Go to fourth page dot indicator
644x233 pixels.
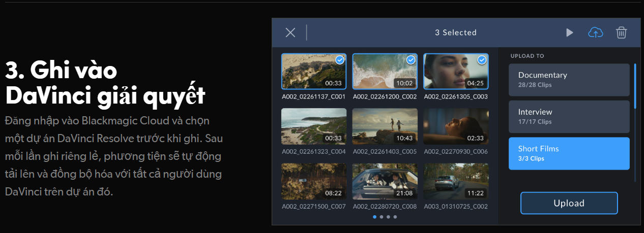395,217
